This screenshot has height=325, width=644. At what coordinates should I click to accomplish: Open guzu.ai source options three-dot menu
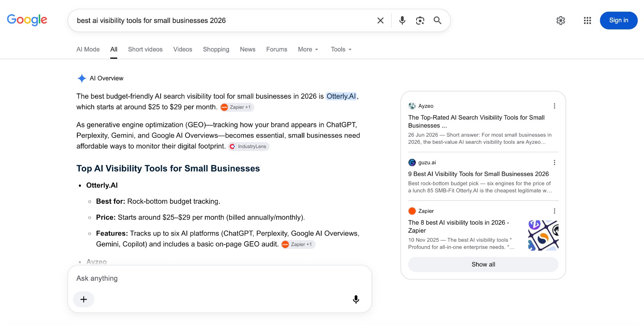click(554, 162)
